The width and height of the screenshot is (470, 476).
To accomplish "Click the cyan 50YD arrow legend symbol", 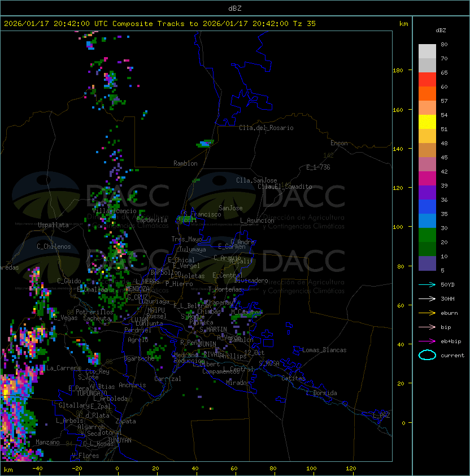I will [427, 284].
